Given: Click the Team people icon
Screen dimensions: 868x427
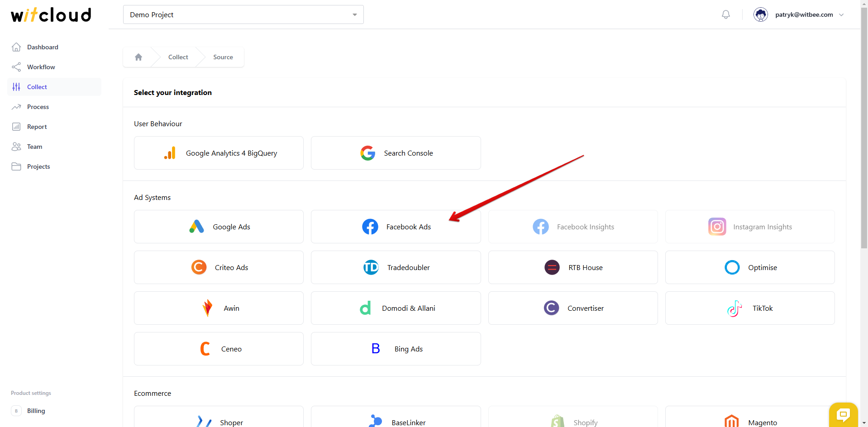Looking at the screenshot, I should (x=16, y=147).
